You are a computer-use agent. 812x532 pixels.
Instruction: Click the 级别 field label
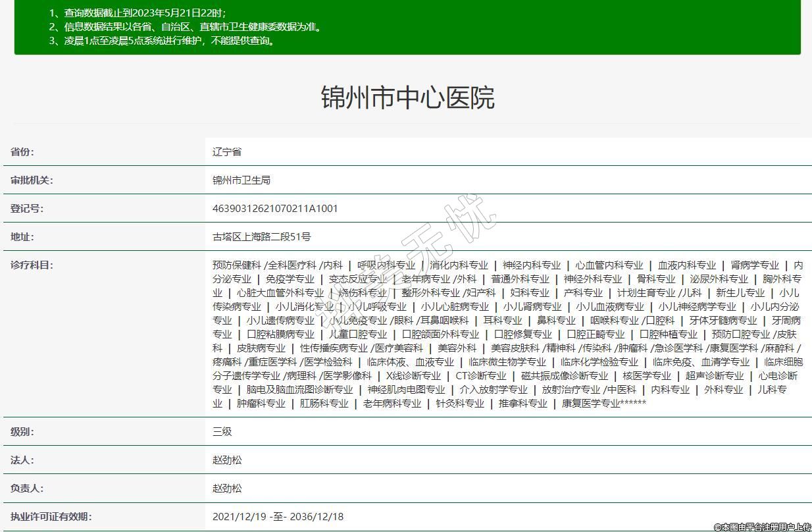pos(22,432)
